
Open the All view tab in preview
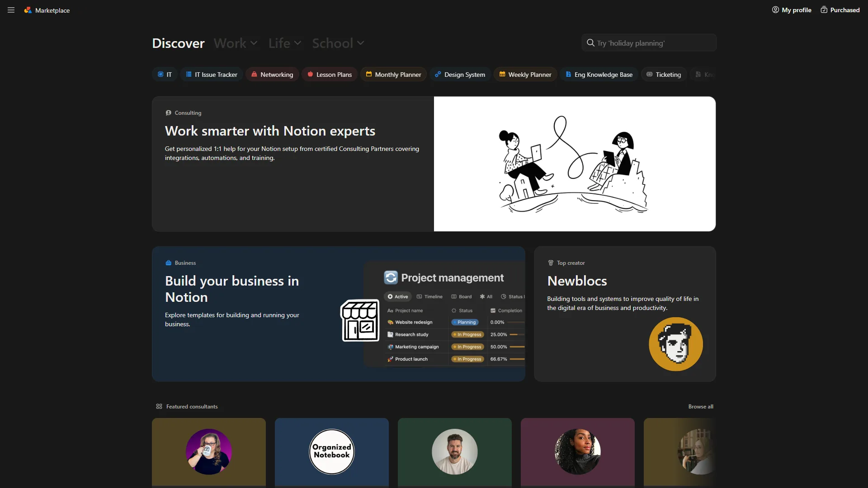pos(486,297)
